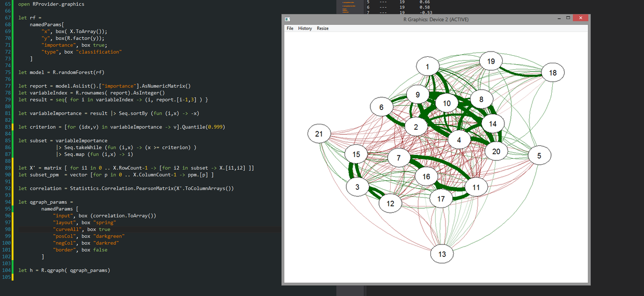This screenshot has width=644, height=296.
Task: Select graph node 19
Action: tap(491, 61)
